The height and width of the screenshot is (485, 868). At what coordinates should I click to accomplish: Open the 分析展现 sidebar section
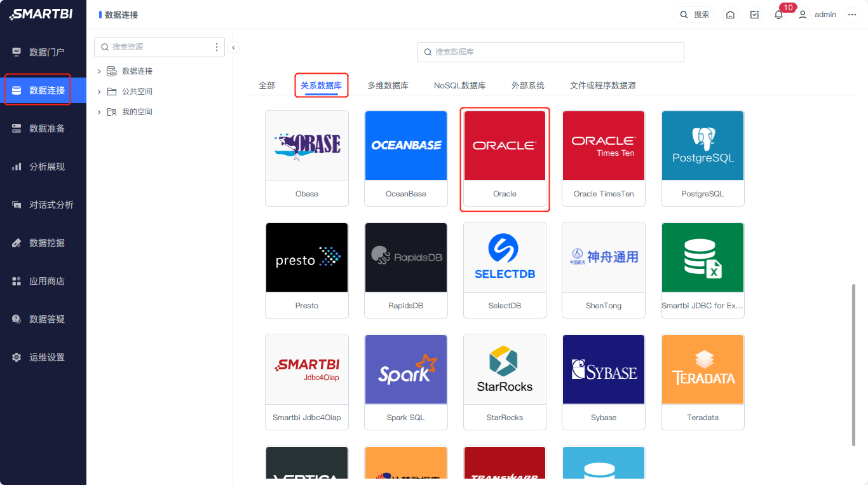tap(43, 167)
